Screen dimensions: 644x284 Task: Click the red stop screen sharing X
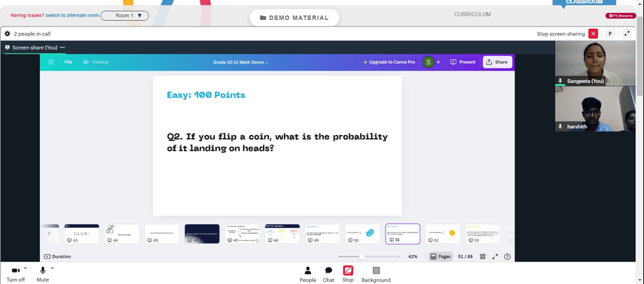[593, 33]
